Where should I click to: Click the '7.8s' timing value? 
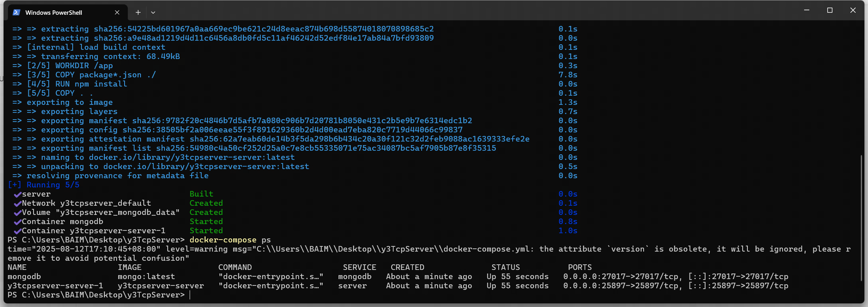coord(568,75)
